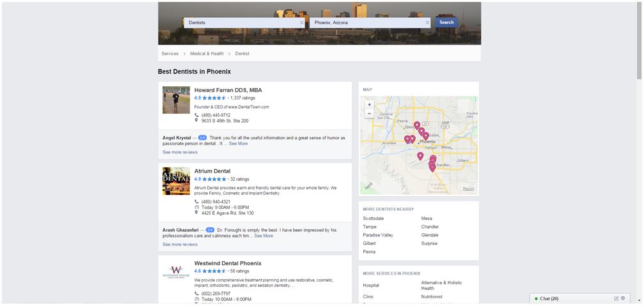The height and width of the screenshot is (306, 644).
Task: Clear the Dentists search field with X
Action: click(302, 23)
